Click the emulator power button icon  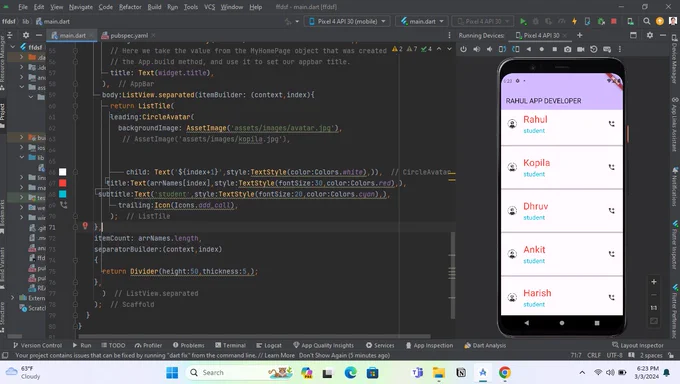tap(463, 49)
